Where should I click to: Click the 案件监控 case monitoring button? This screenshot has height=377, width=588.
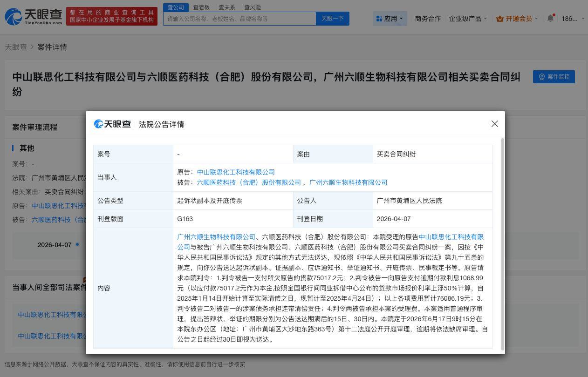click(554, 77)
